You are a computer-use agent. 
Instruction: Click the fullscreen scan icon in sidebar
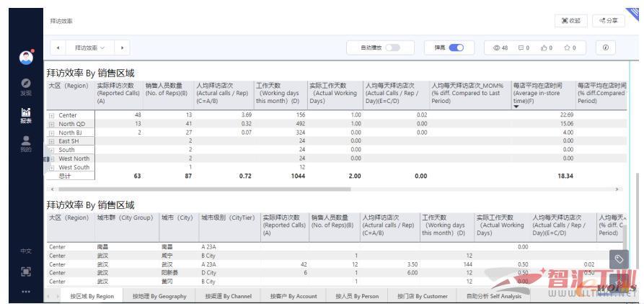click(x=26, y=271)
